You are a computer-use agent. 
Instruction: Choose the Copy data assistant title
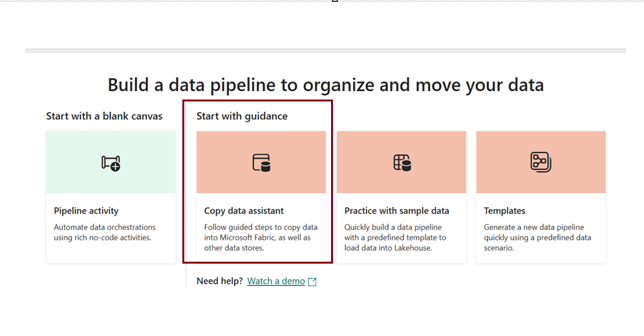point(244,211)
